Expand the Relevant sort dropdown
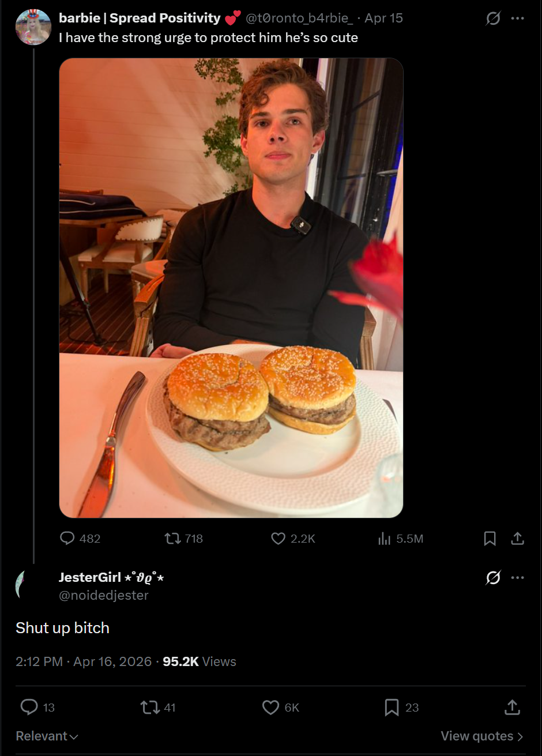The height and width of the screenshot is (756, 542). click(x=47, y=736)
